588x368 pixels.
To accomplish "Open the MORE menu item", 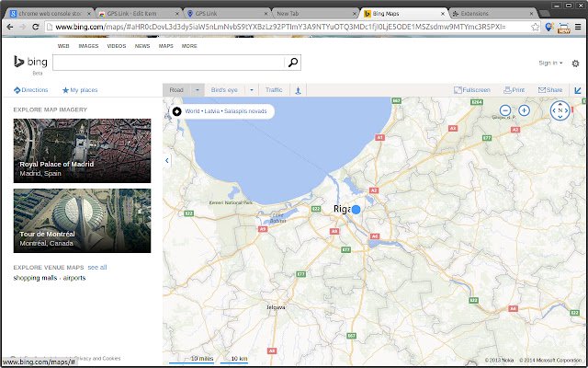I will point(189,46).
